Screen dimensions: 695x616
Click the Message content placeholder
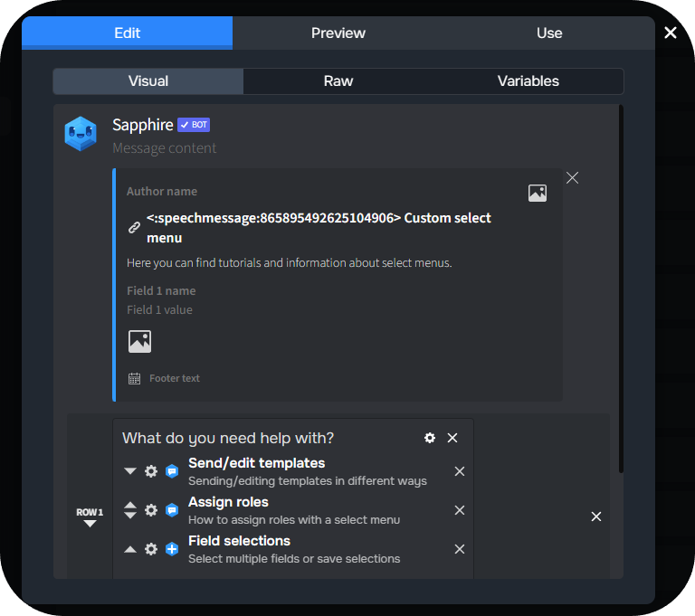click(165, 148)
